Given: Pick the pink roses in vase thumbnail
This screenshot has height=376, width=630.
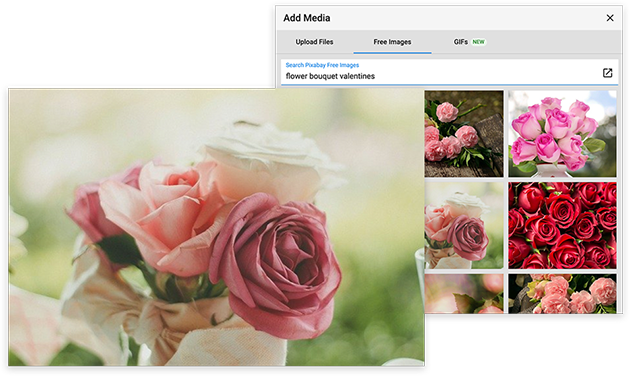Looking at the screenshot, I should (562, 133).
